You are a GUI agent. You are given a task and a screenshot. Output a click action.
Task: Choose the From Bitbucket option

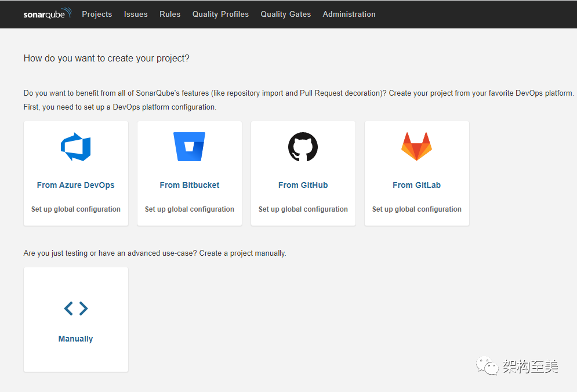[190, 185]
